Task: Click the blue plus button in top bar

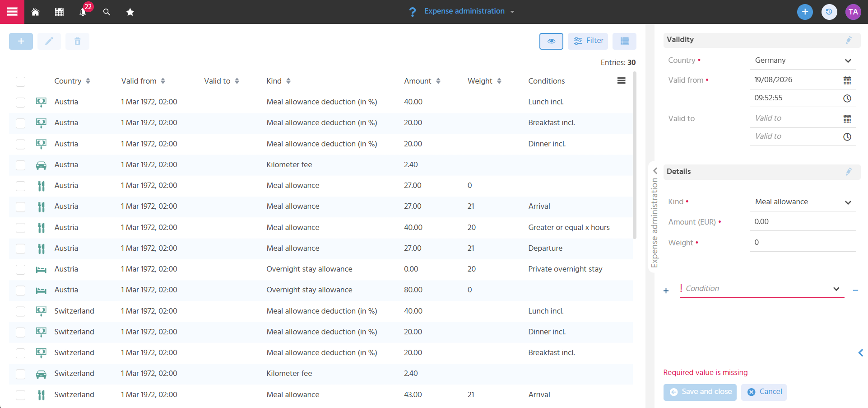Action: click(x=805, y=12)
